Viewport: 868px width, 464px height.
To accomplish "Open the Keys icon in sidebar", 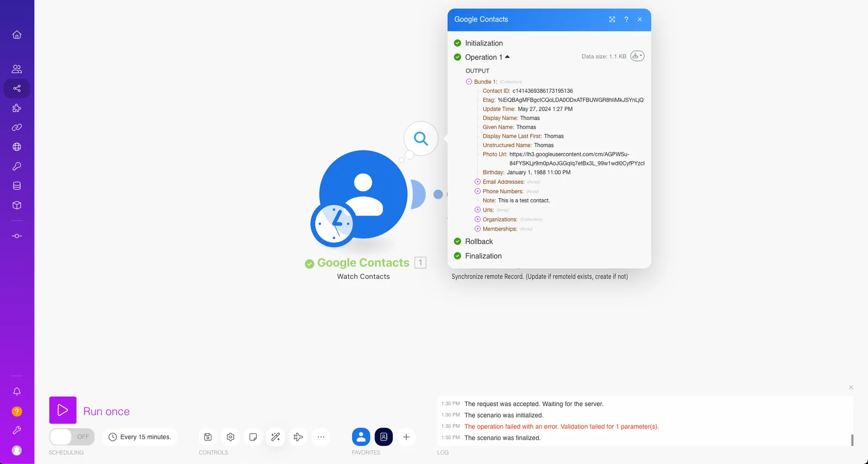I will [17, 167].
